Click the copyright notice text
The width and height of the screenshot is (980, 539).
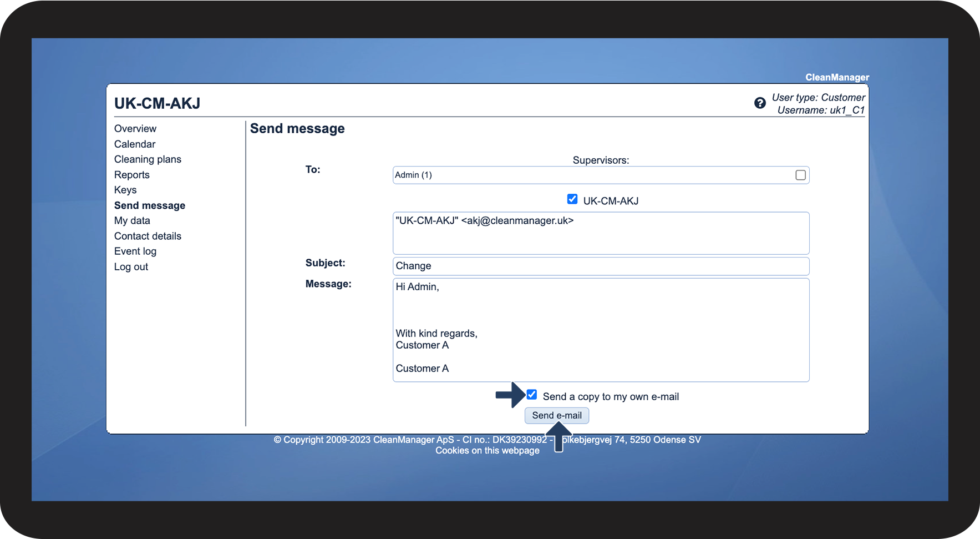pyautogui.click(x=488, y=440)
